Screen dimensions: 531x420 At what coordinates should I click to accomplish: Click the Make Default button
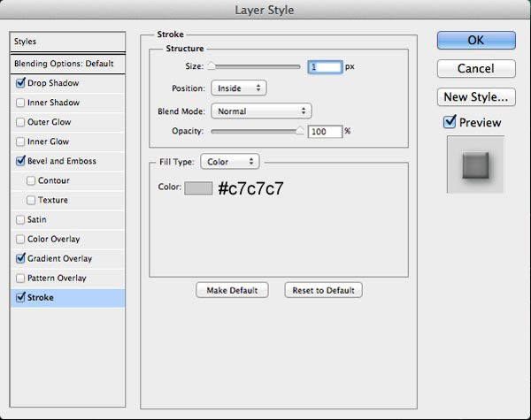pyautogui.click(x=232, y=290)
